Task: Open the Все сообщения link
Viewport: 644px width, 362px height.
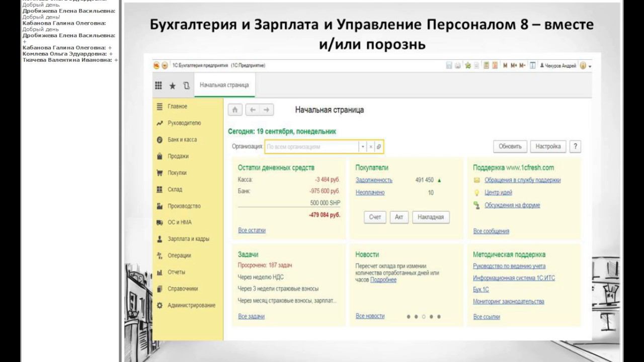Action: click(491, 231)
